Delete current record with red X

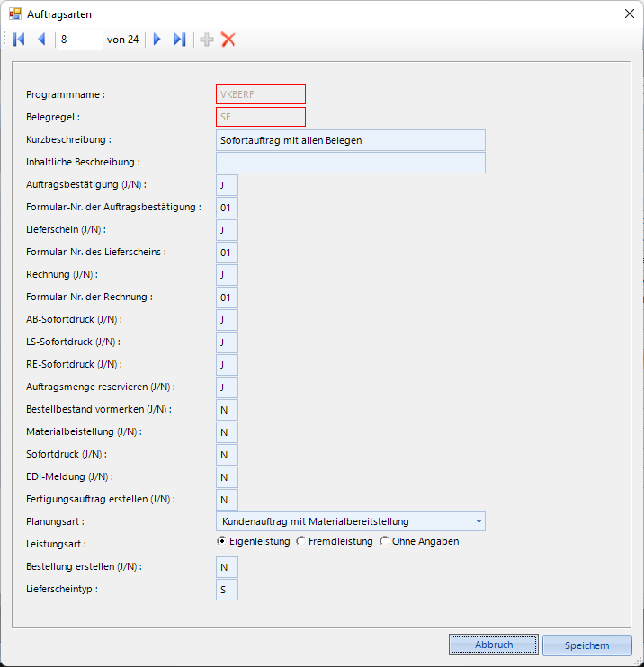(228, 40)
